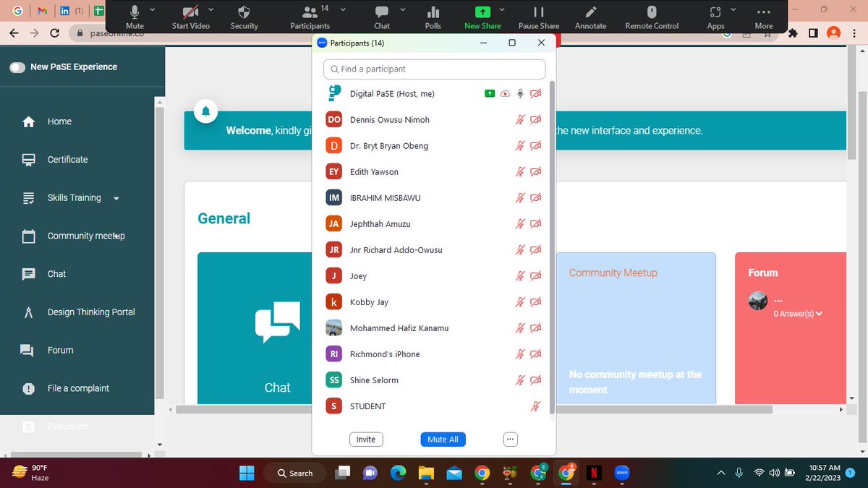Open the Chat card in General section
868x488 pixels.
(x=255, y=328)
